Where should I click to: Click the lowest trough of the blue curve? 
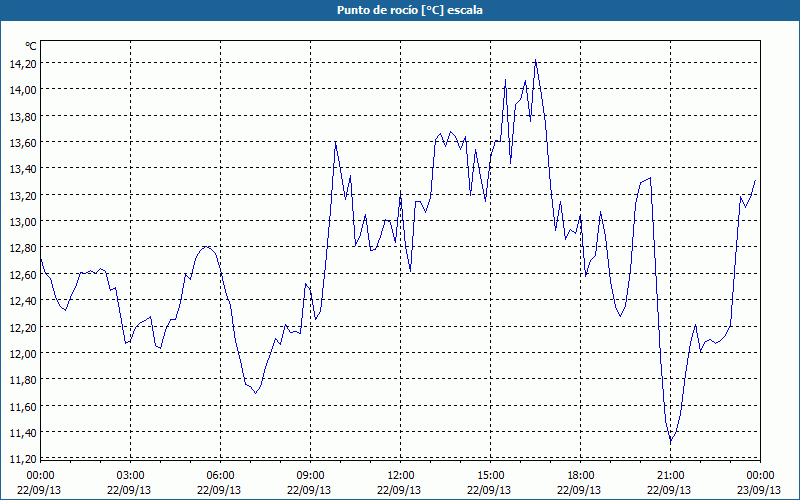pyautogui.click(x=671, y=441)
